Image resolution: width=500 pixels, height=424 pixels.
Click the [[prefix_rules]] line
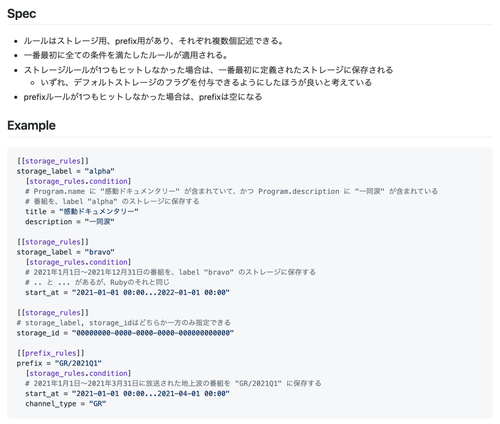tap(51, 353)
